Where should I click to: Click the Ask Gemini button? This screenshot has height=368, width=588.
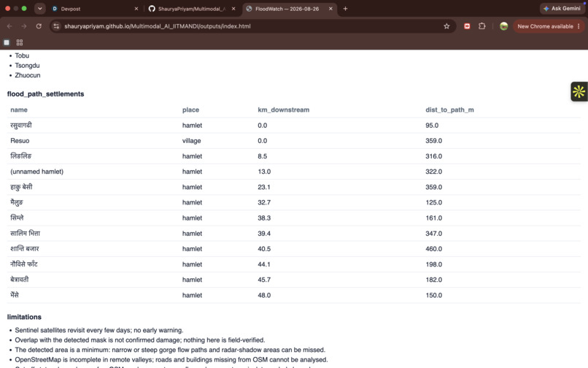click(562, 8)
